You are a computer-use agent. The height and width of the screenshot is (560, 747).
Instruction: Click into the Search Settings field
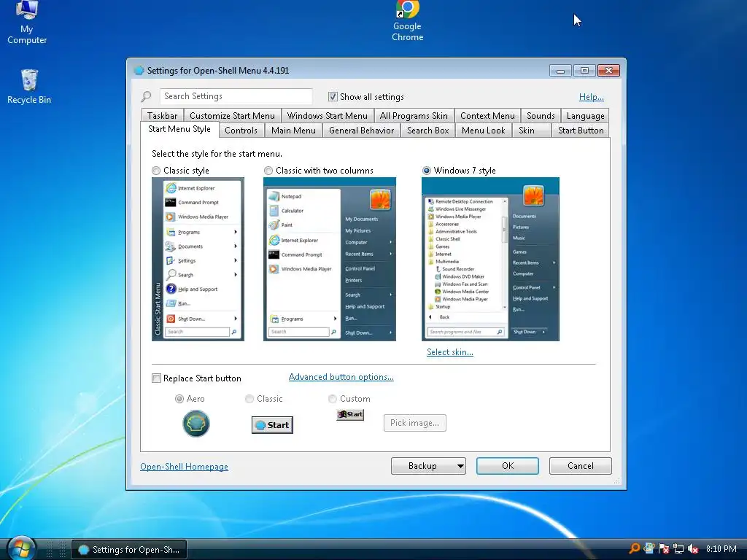pyautogui.click(x=236, y=96)
